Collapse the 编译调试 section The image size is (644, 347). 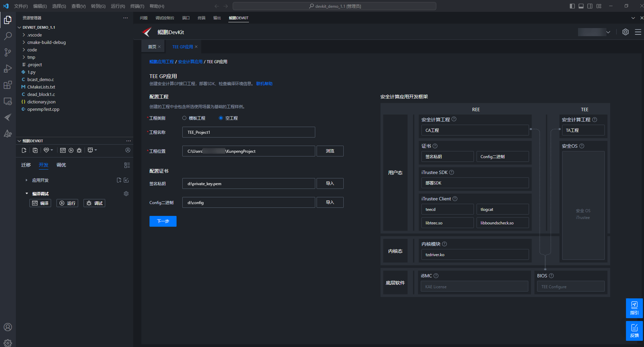(26, 194)
